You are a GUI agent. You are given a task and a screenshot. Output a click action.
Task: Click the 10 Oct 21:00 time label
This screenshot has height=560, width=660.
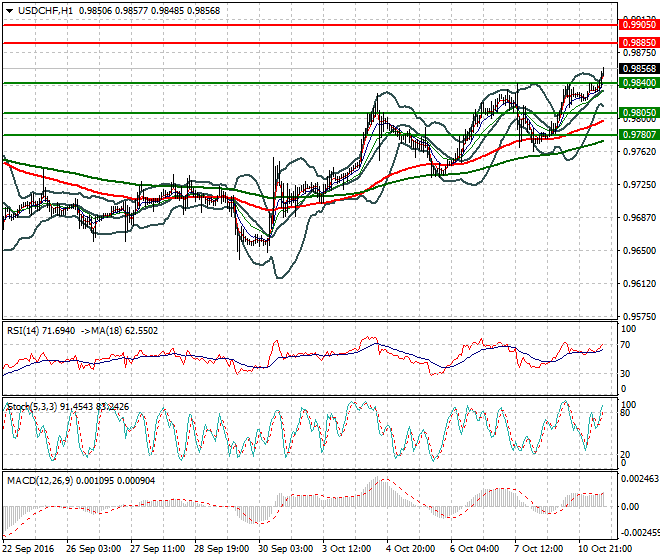pyautogui.click(x=605, y=549)
